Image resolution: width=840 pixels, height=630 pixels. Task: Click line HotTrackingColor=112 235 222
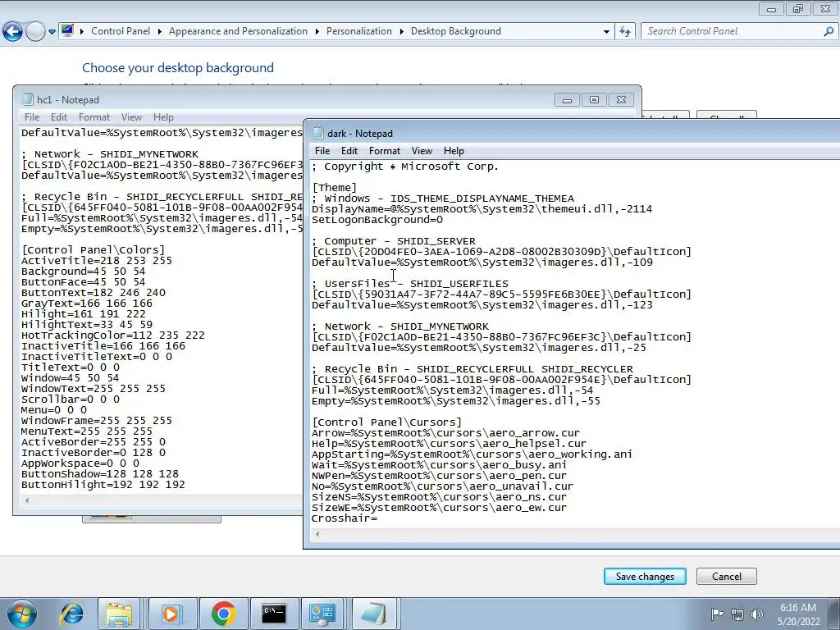[x=112, y=336]
